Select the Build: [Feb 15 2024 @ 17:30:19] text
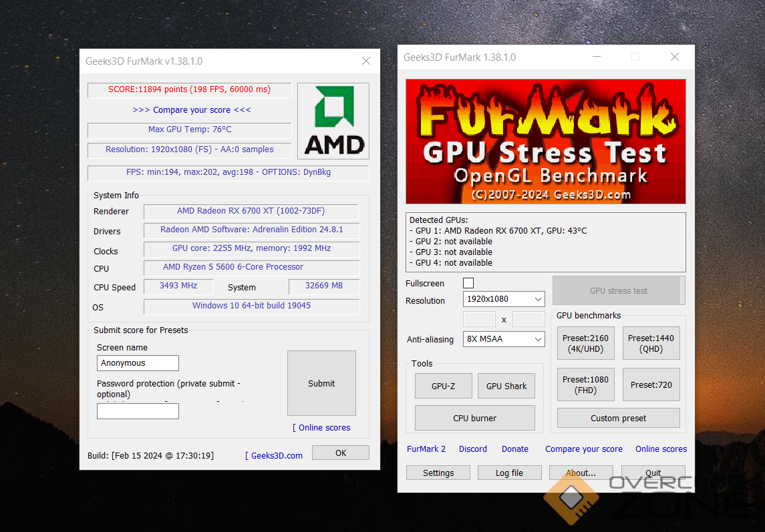The width and height of the screenshot is (765, 532). pyautogui.click(x=151, y=455)
